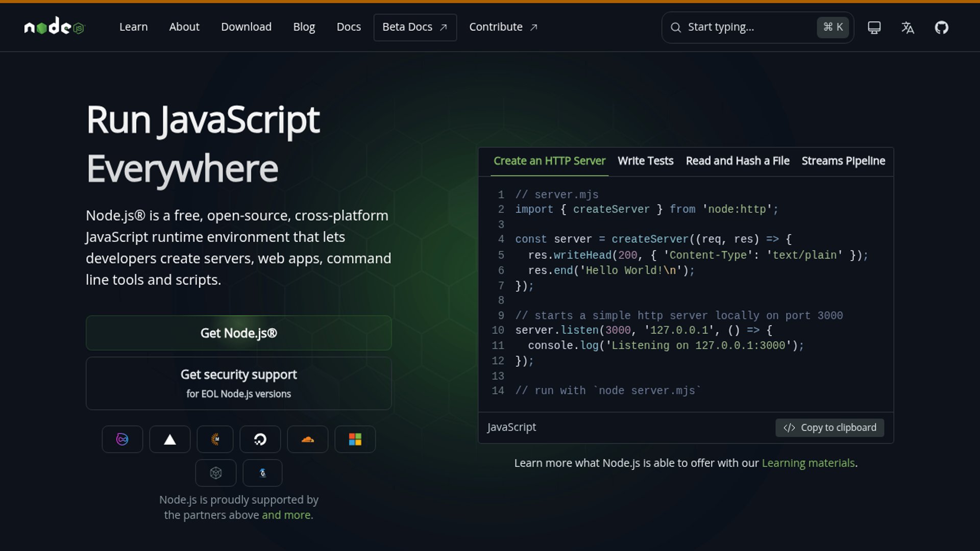Follow the 'and more' partners link
The image size is (980, 551).
click(286, 515)
